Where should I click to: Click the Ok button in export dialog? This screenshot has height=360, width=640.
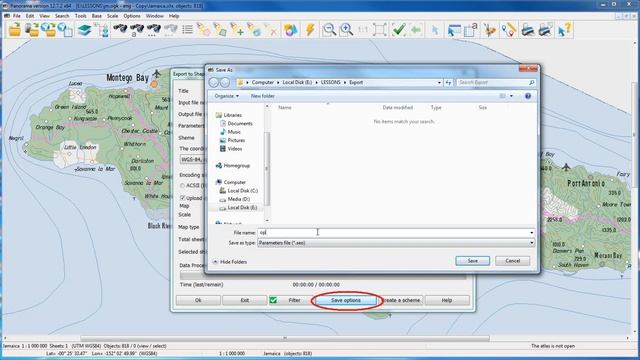point(198,300)
